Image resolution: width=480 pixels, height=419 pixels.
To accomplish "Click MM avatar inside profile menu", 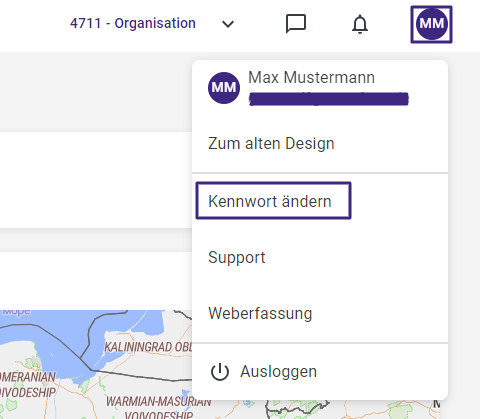I will click(224, 88).
